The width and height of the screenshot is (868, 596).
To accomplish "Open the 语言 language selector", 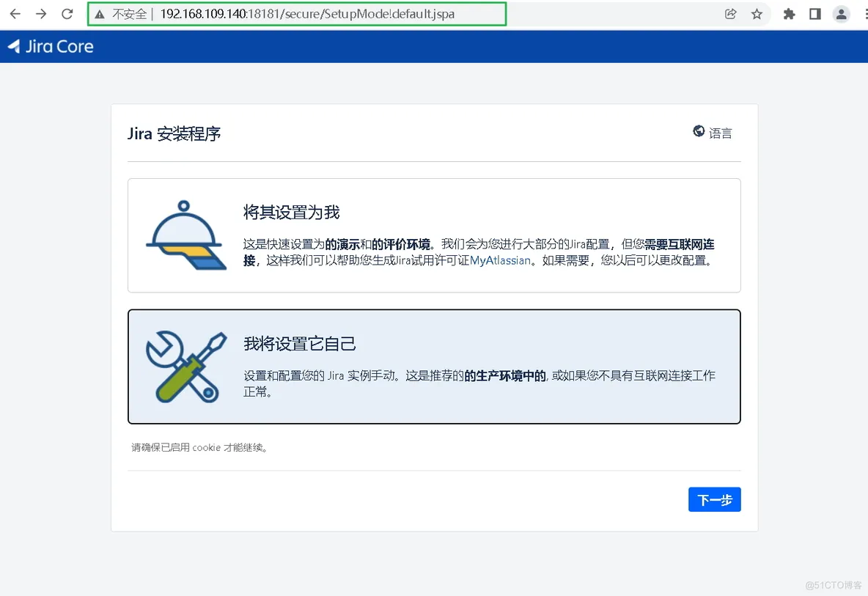I will coord(713,132).
